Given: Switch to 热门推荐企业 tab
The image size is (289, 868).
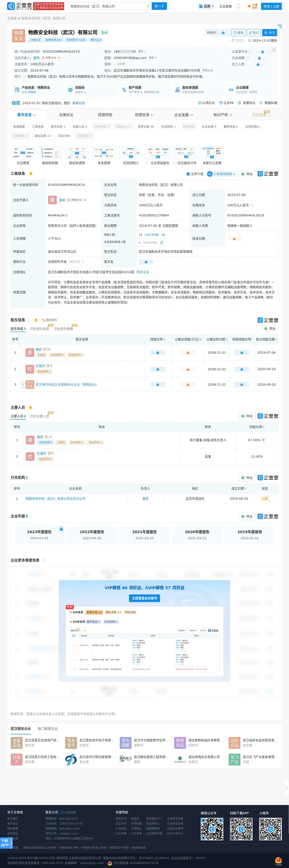Looking at the screenshot, I should pyautogui.click(x=47, y=729).
